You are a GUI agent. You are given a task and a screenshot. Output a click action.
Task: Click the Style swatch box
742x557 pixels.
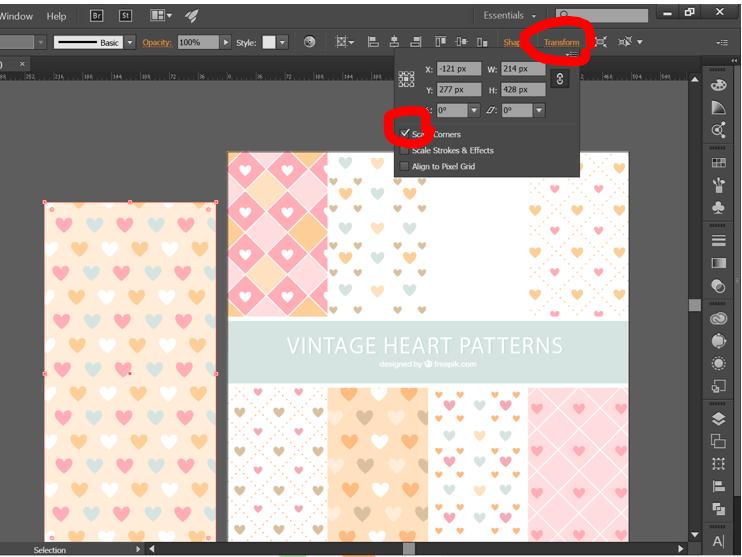coord(269,42)
